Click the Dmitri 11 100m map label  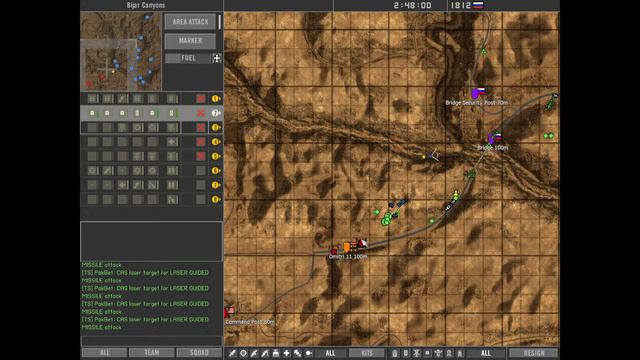pos(348,256)
